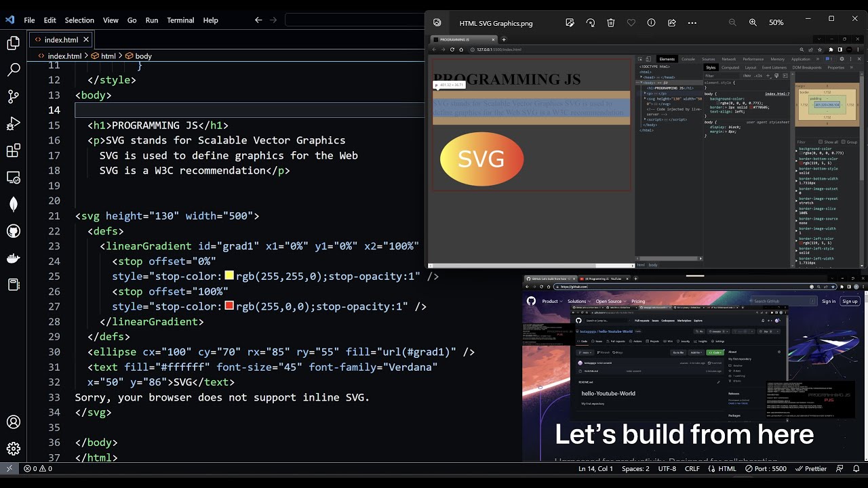Click index.html in the breadcrumb
The width and height of the screenshot is (868, 488).
[x=64, y=56]
